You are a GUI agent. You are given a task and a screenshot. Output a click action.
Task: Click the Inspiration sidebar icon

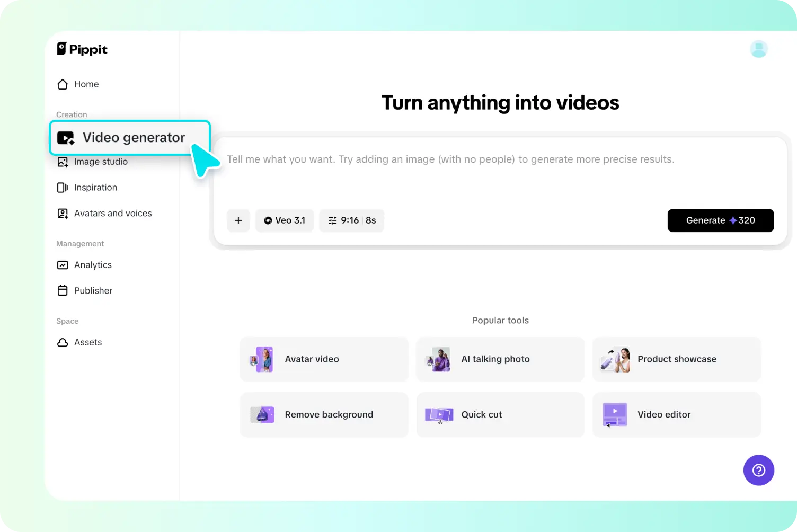[x=63, y=187]
